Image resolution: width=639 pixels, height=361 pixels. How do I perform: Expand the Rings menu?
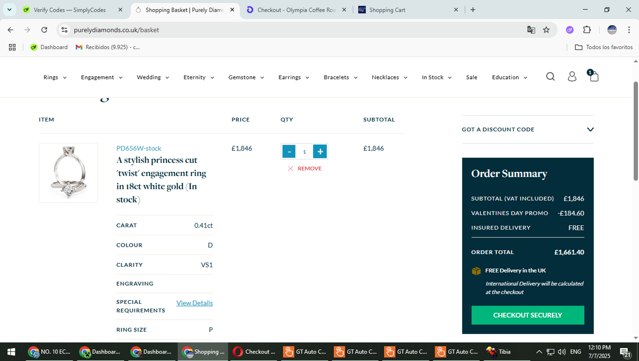click(x=55, y=77)
